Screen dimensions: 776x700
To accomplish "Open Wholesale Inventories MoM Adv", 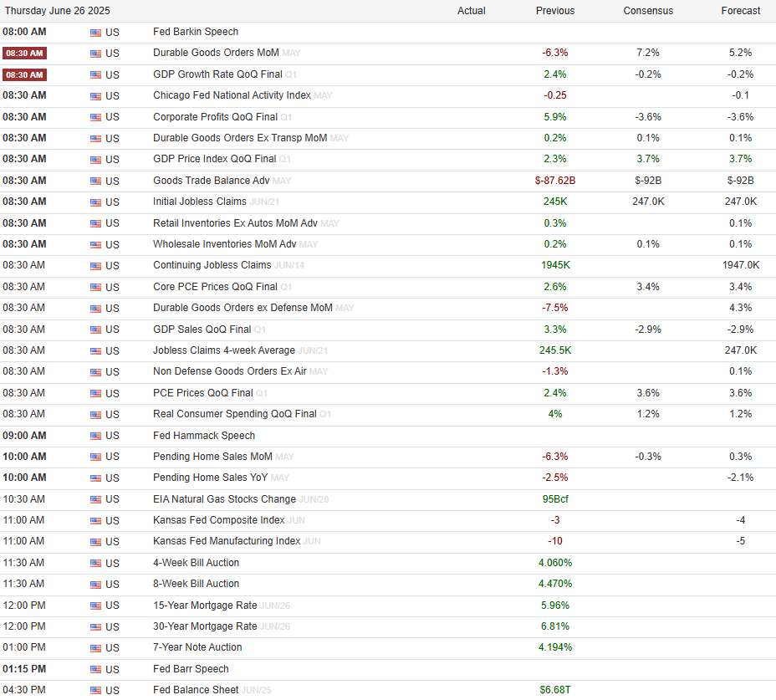I will [x=225, y=244].
